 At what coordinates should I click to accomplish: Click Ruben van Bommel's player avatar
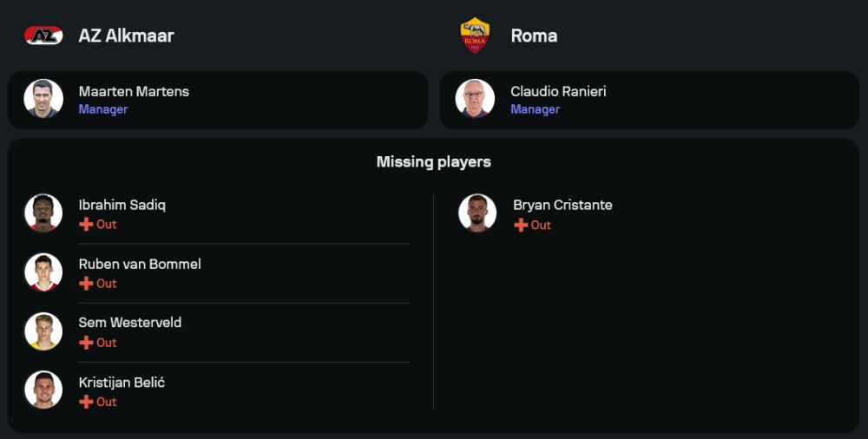coord(43,272)
